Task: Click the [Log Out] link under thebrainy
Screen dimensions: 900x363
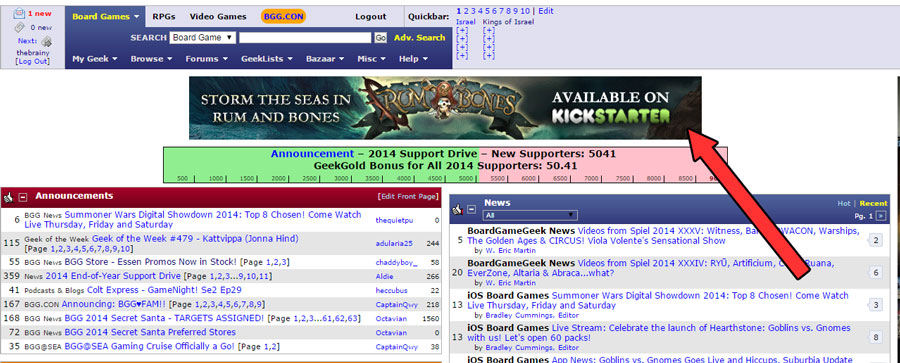Action: pos(33,61)
